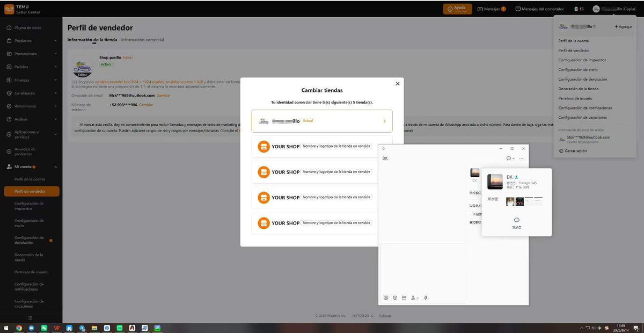The width and height of the screenshot is (644, 333).
Task: Open Mensajes del comprador
Action: 539,9
